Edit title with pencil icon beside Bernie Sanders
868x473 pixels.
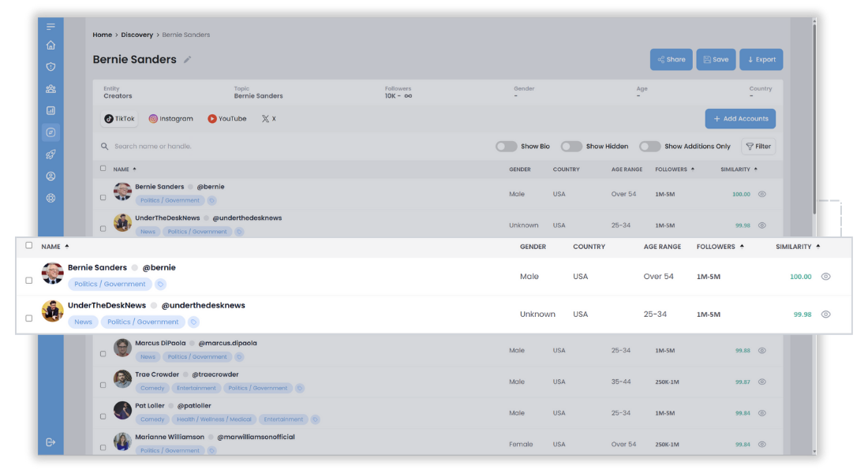pos(188,60)
